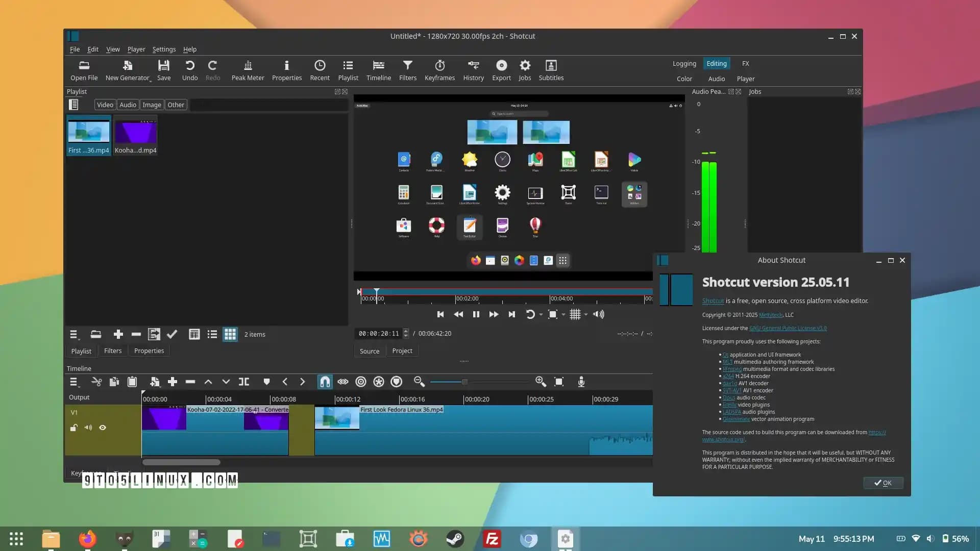Open the Peak Meter panel

pos(248,70)
